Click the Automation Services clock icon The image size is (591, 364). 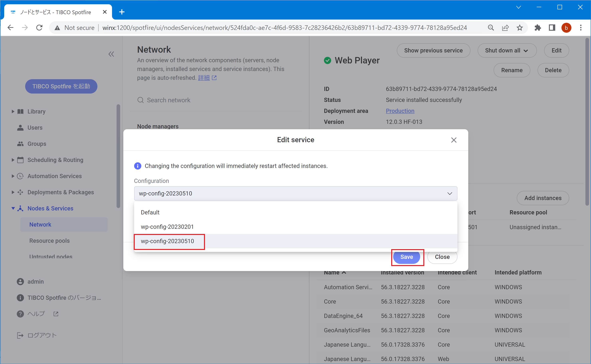(21, 176)
